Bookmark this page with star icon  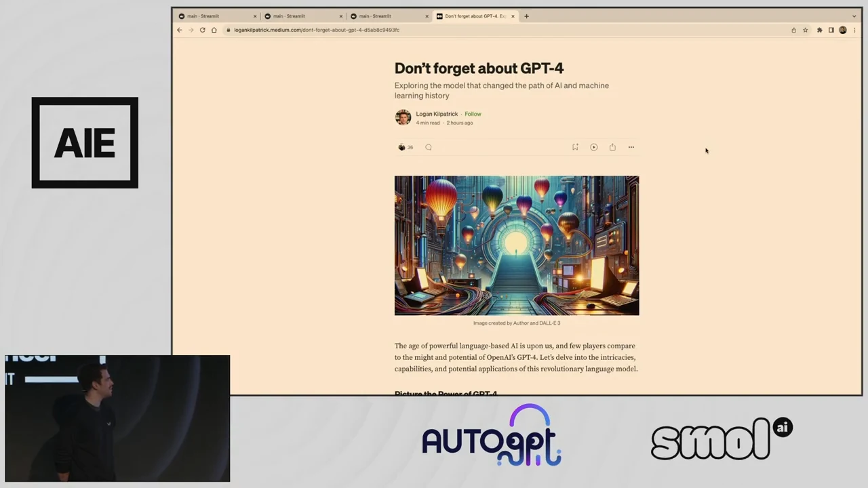pyautogui.click(x=805, y=30)
